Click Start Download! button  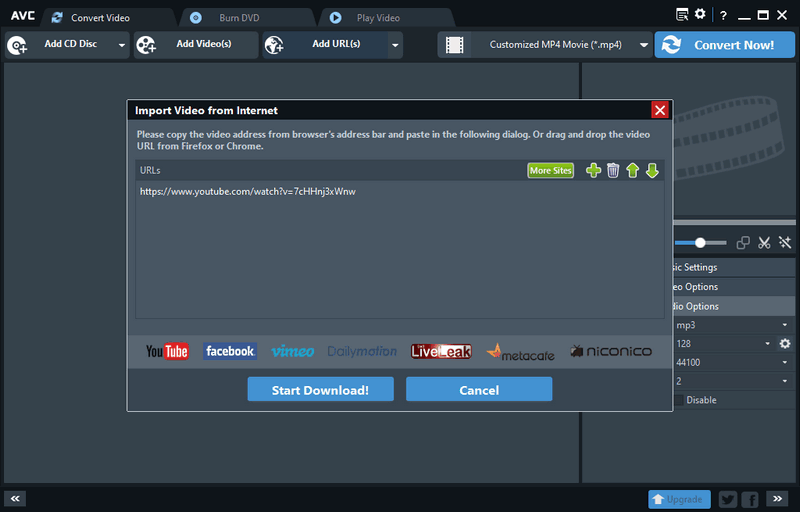coord(320,389)
